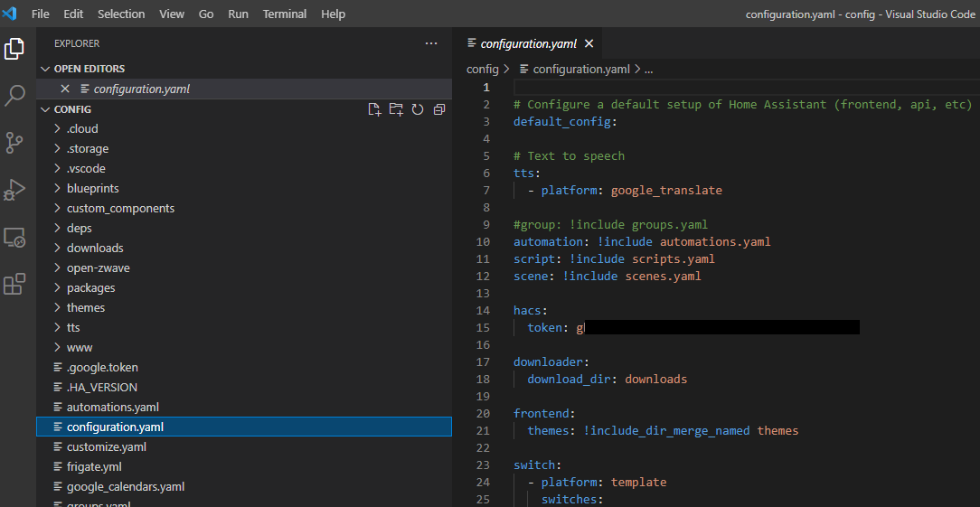This screenshot has height=507, width=980.
Task: Click the VS Code logo icon
Action: pyautogui.click(x=9, y=14)
